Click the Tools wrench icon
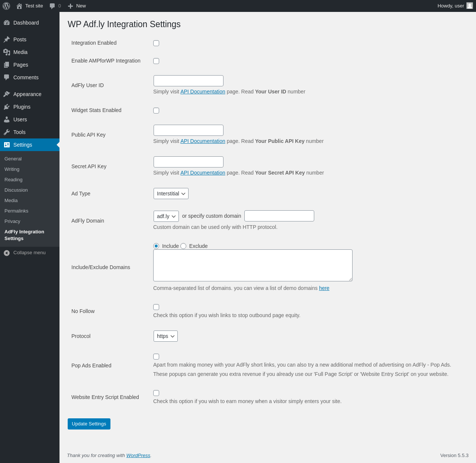Screen dimensions: 476x463 [7, 132]
